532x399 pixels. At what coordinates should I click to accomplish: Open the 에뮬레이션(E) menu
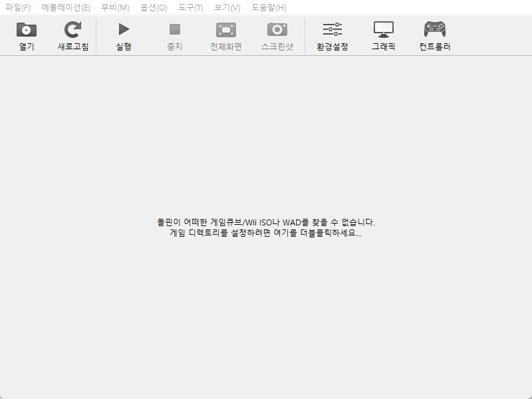pyautogui.click(x=66, y=7)
